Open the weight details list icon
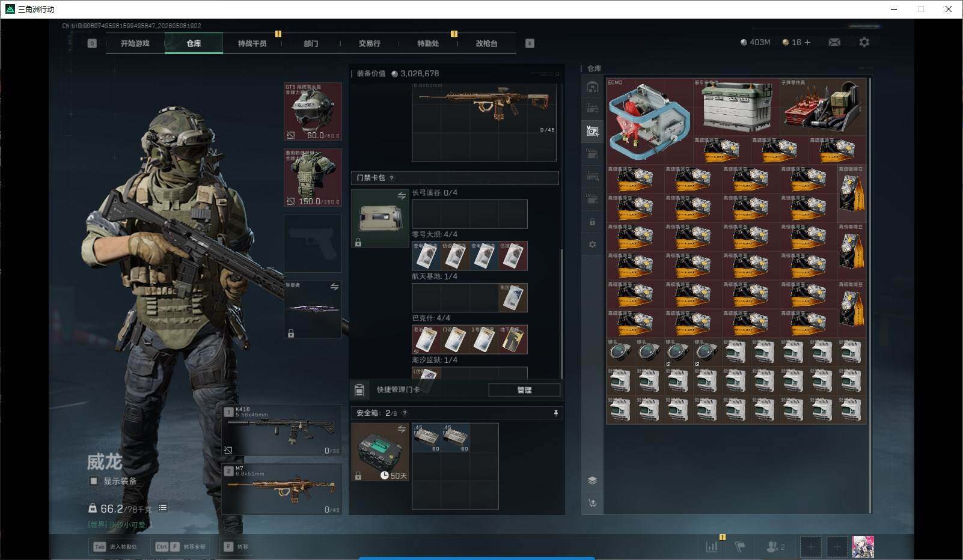This screenshot has width=963, height=560. (163, 508)
